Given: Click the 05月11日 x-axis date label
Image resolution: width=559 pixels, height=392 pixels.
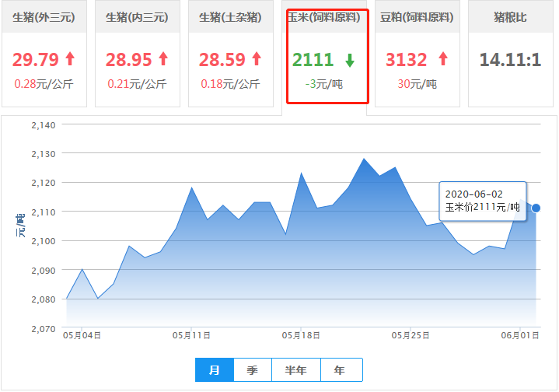Looking at the screenshot, I should pyautogui.click(x=190, y=335).
